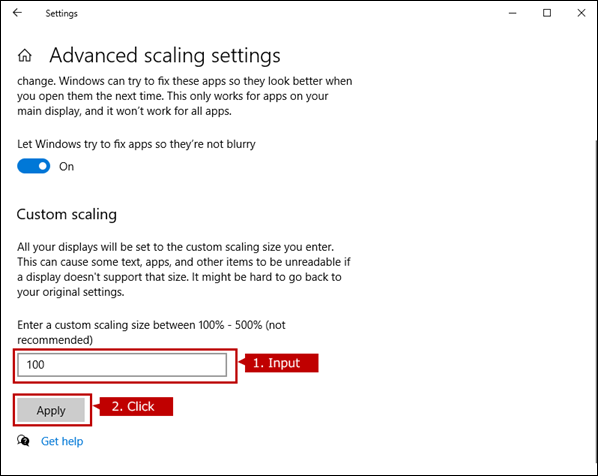Open the Get help link
598x476 pixels.
pyautogui.click(x=62, y=441)
